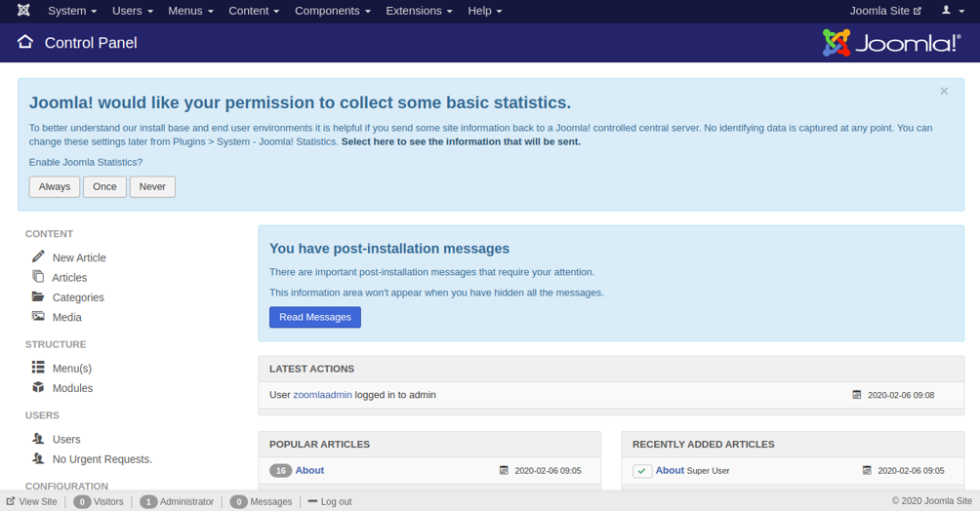Open the Users dropdown menu
This screenshot has height=511, width=980.
[x=133, y=11]
